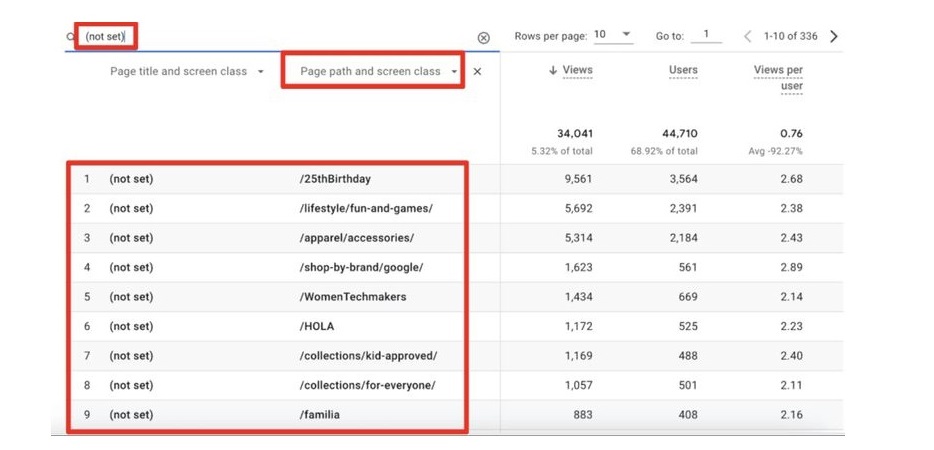Click the 3,564 users value
This screenshot has width=934, height=450.
pyautogui.click(x=683, y=179)
